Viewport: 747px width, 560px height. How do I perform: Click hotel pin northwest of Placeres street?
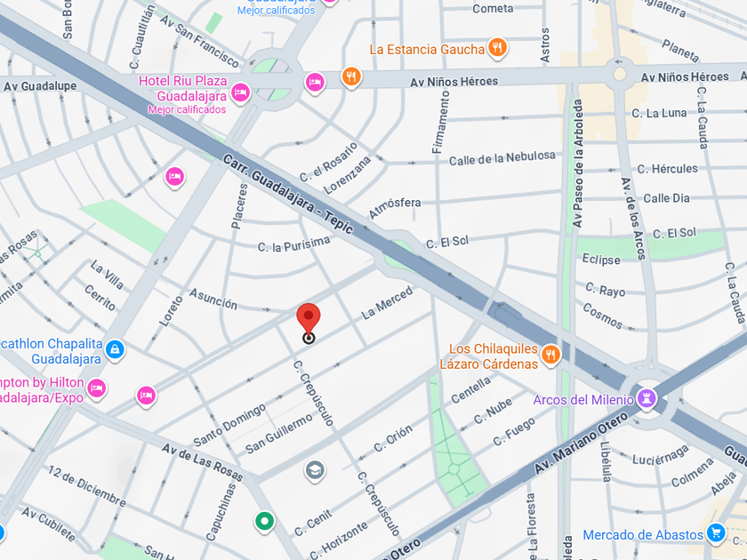pyautogui.click(x=175, y=177)
